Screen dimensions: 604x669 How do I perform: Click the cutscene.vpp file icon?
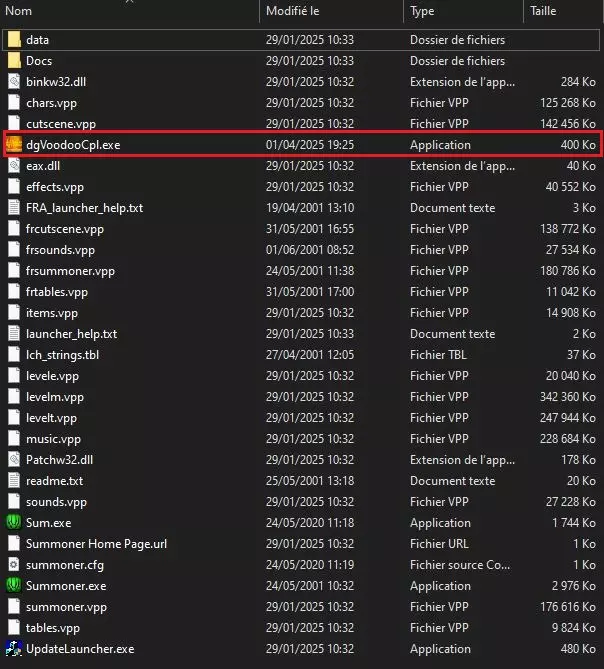point(14,123)
